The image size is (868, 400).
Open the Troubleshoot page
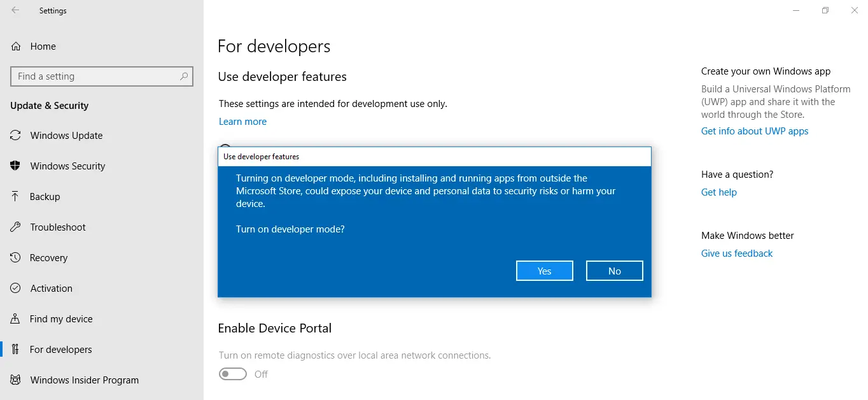[102, 227]
